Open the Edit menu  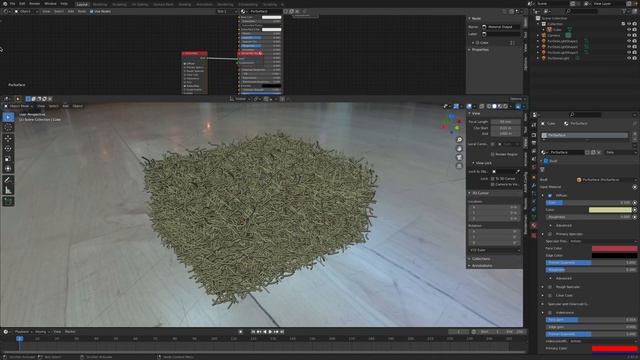[x=22, y=4]
